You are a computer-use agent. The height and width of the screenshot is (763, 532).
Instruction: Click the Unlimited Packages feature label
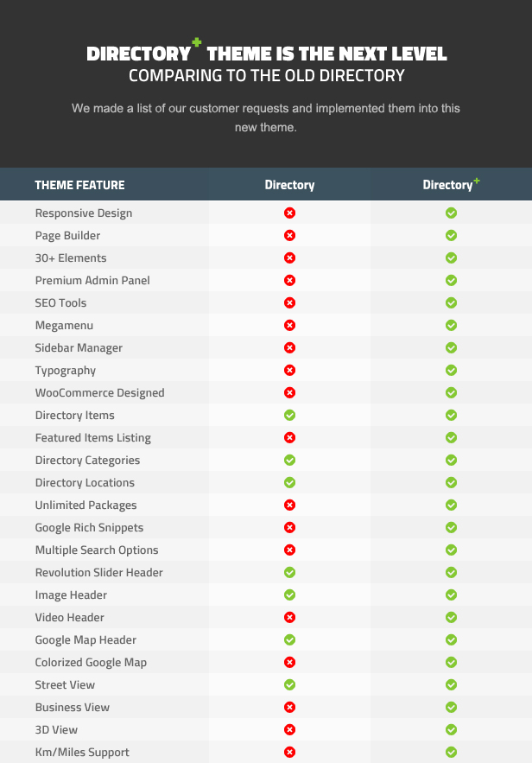(x=85, y=505)
